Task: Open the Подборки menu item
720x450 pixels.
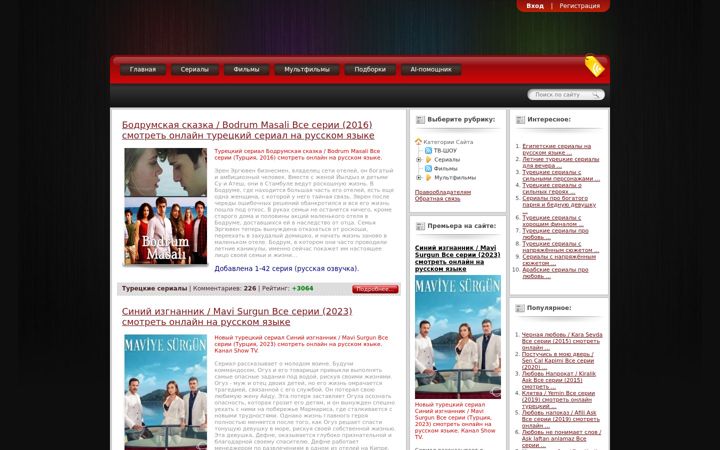Action: tap(370, 70)
